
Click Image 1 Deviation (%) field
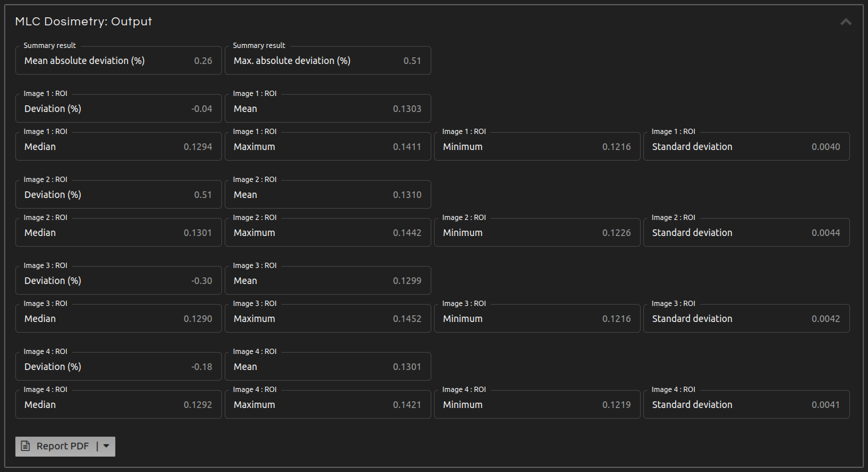tap(119, 109)
